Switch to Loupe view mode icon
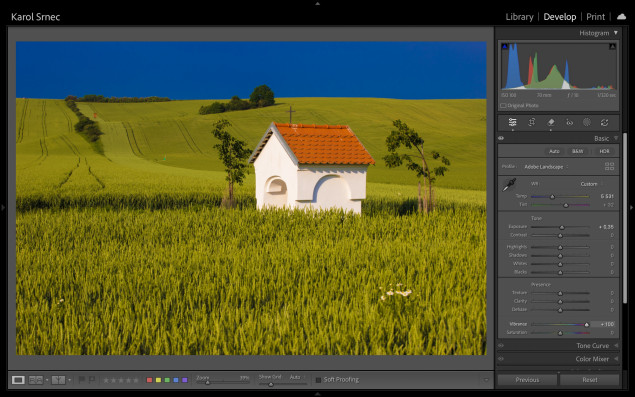 (18, 380)
